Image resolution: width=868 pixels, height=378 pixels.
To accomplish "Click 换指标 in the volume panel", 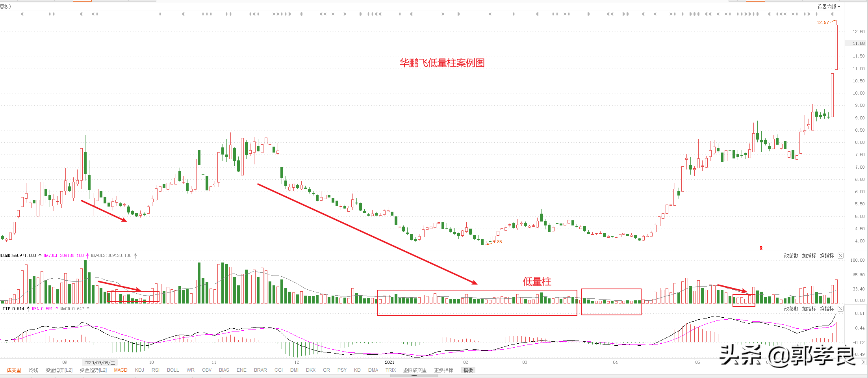I will point(827,256).
